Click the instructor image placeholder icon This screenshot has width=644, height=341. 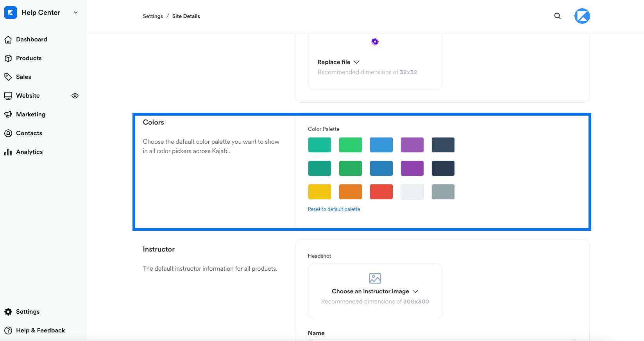click(x=375, y=278)
